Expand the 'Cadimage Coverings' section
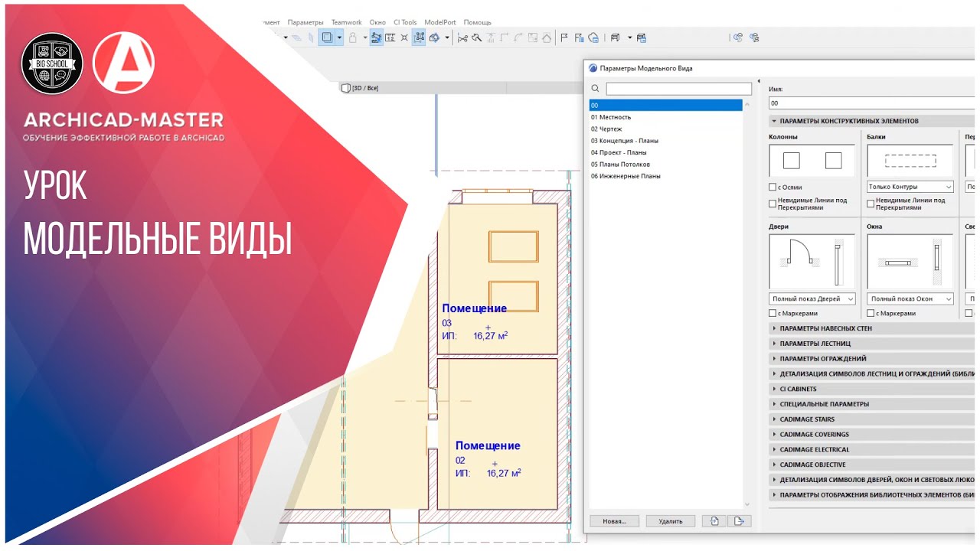The image size is (980, 551). point(871,435)
